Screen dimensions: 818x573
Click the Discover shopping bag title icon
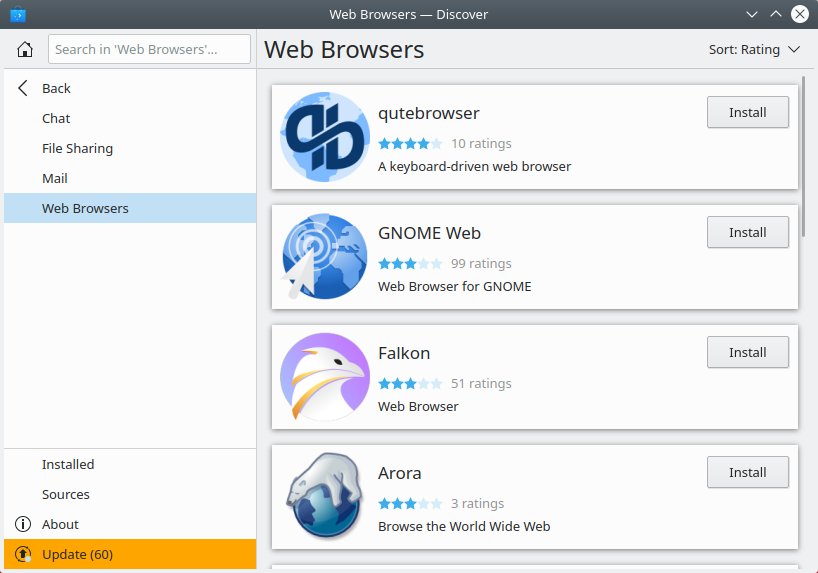(18, 14)
